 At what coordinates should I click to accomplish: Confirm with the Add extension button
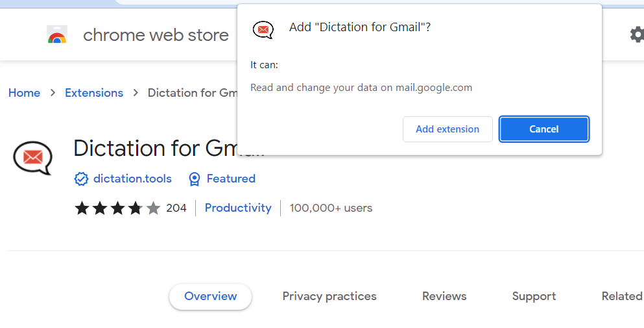coord(447,129)
